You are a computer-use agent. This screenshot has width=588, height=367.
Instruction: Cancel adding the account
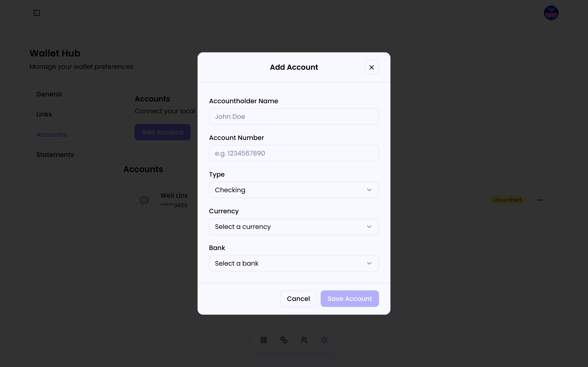point(298,299)
